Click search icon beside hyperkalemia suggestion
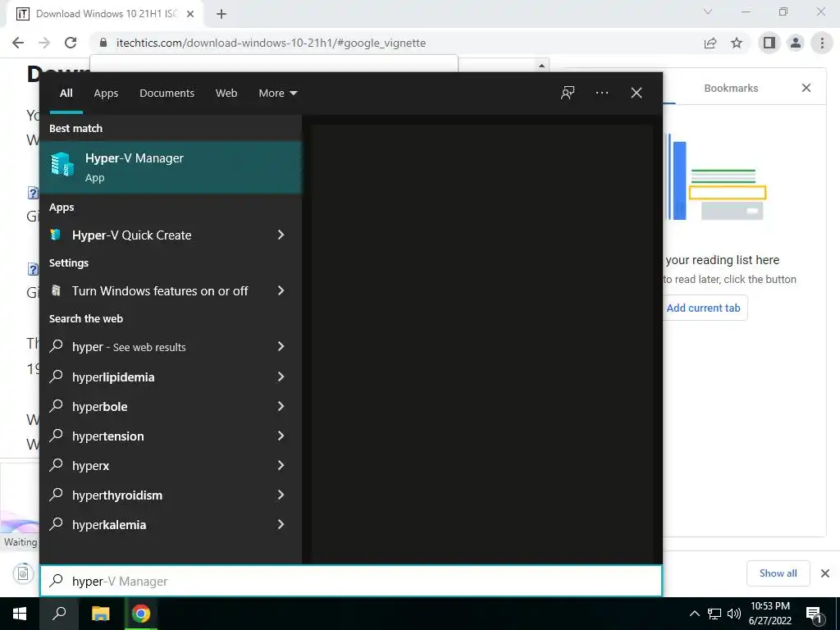 (x=57, y=523)
